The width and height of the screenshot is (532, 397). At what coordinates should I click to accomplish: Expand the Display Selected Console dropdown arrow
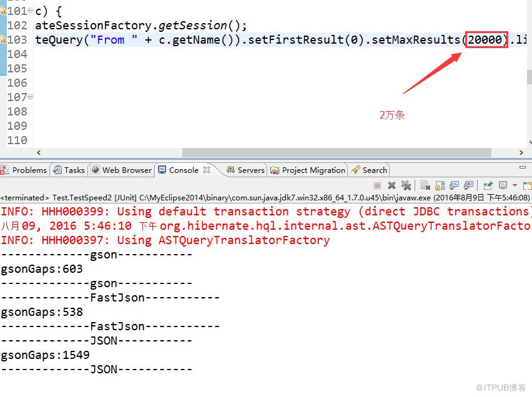(x=515, y=185)
